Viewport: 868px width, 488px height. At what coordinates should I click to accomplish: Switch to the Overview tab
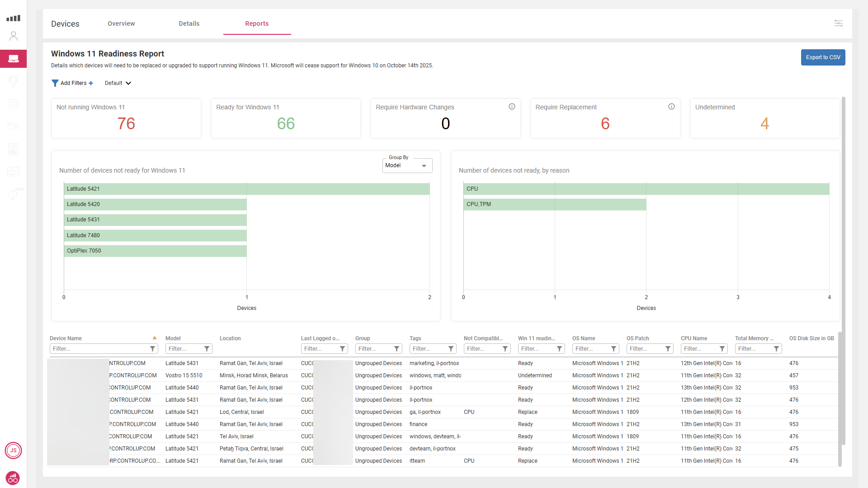[x=121, y=23]
